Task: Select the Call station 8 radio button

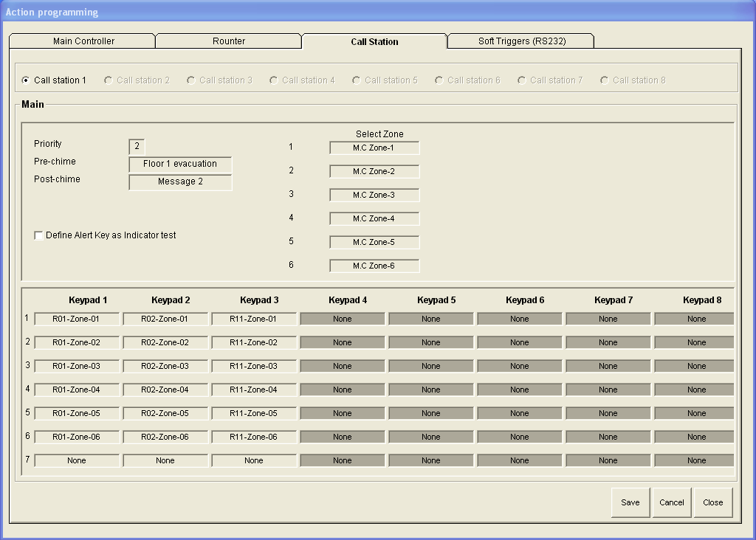Action: (x=633, y=80)
